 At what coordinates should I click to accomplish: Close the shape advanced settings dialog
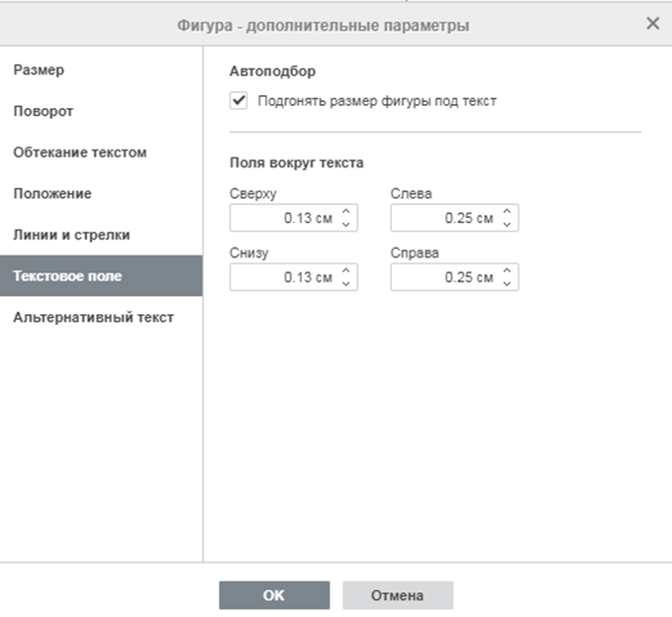(653, 23)
